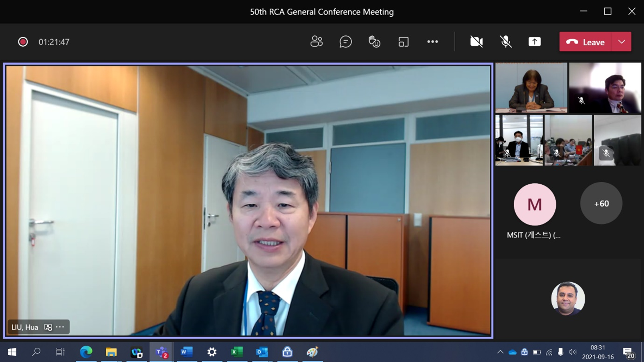Open Excel from the taskbar
Viewport: 644px width, 362px height.
[x=237, y=352]
